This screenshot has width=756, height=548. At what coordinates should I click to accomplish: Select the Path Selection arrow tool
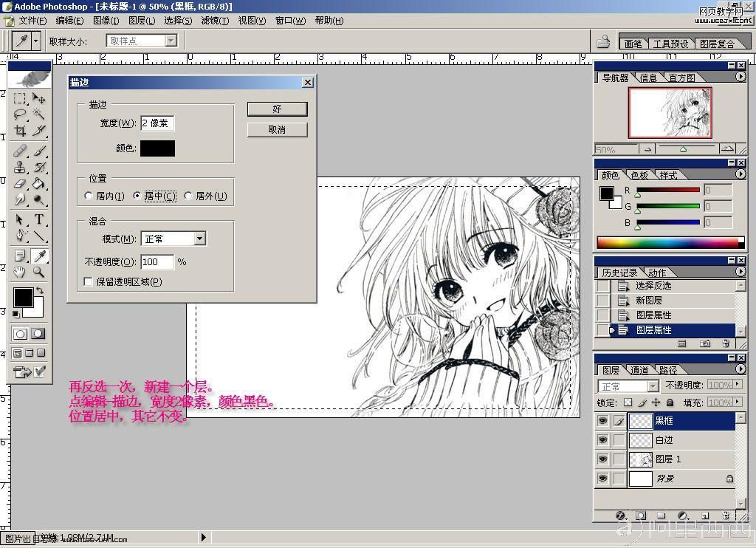[19, 220]
